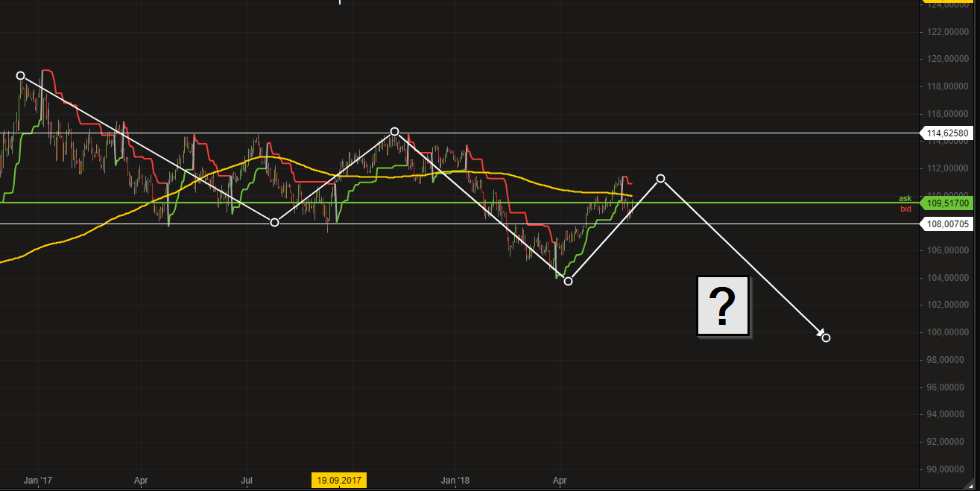Click the 122,00000 price axis value
Viewport: 980px width, 491px height.
click(949, 32)
